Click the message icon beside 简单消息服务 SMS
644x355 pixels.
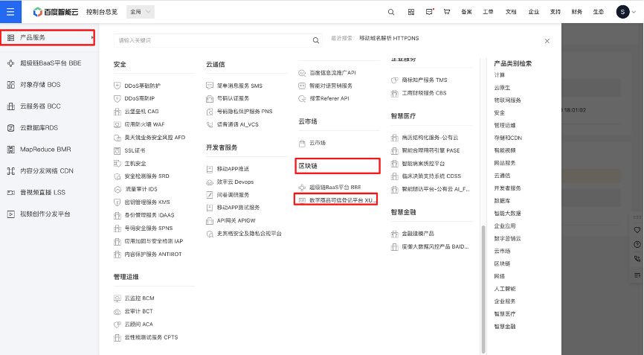[210, 86]
